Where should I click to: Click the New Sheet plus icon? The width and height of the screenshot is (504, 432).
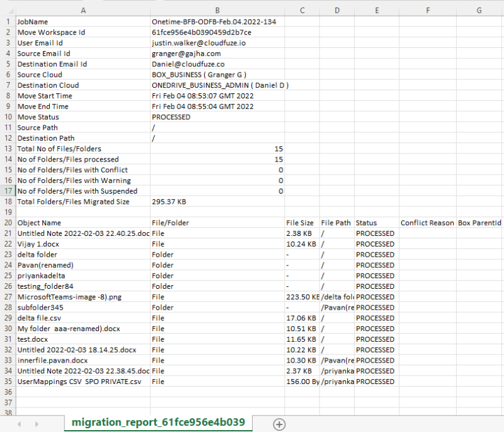point(279,424)
